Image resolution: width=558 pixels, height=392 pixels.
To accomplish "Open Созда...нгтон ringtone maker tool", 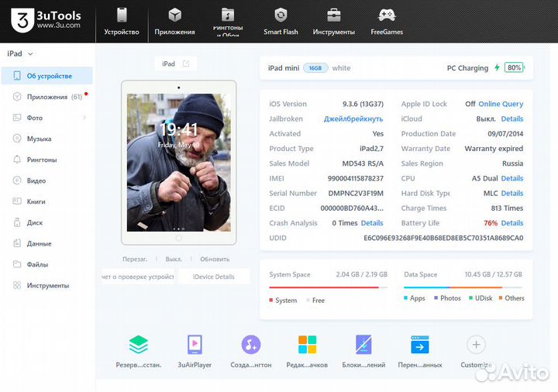I will pyautogui.click(x=251, y=351).
